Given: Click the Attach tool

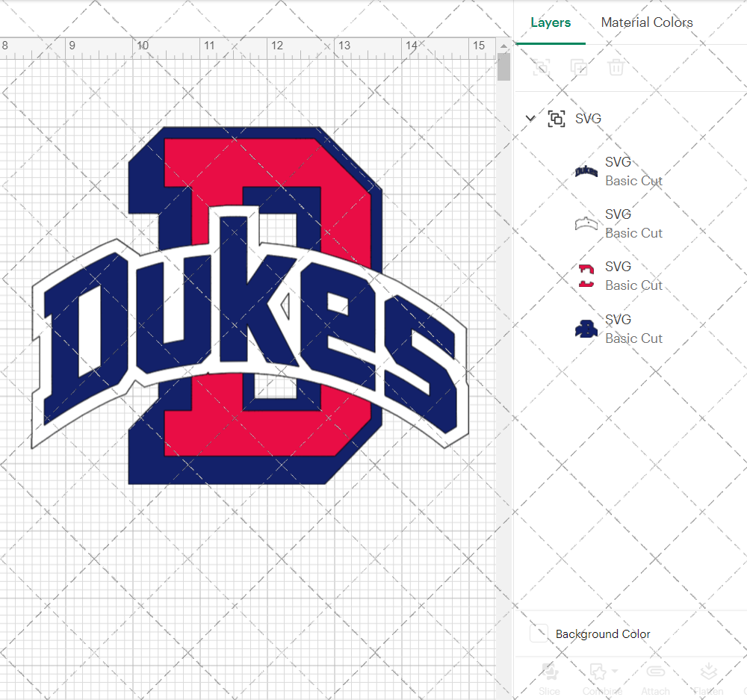Looking at the screenshot, I should [x=656, y=679].
